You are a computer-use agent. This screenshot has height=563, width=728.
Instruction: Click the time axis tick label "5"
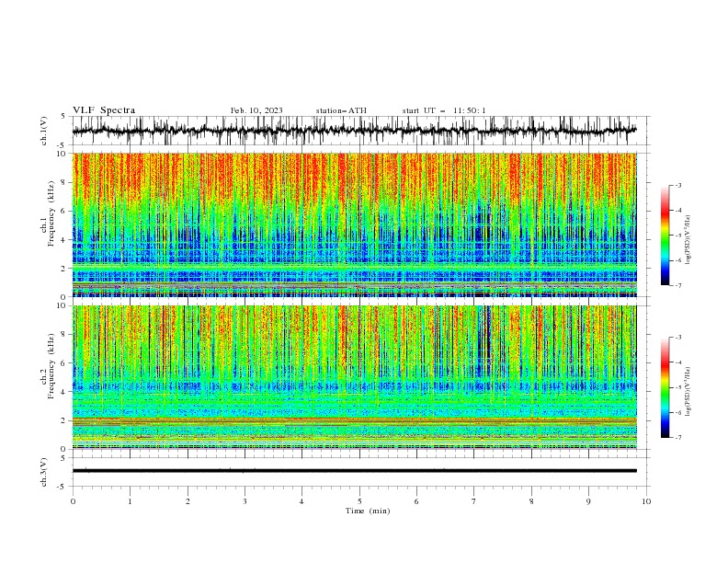click(358, 501)
